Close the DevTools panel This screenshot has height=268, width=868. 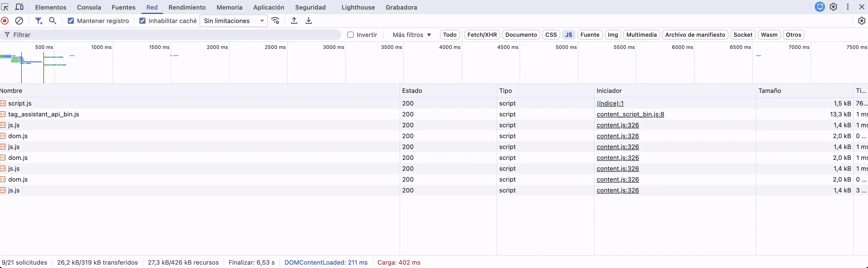862,7
